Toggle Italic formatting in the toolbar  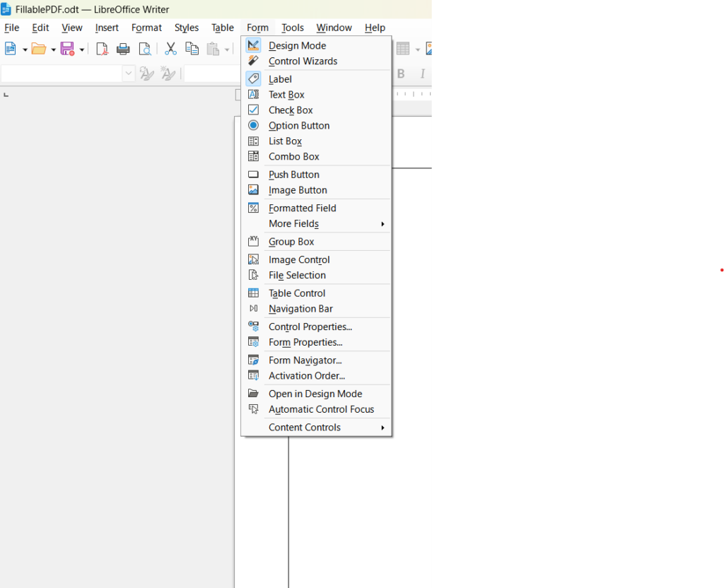(423, 73)
